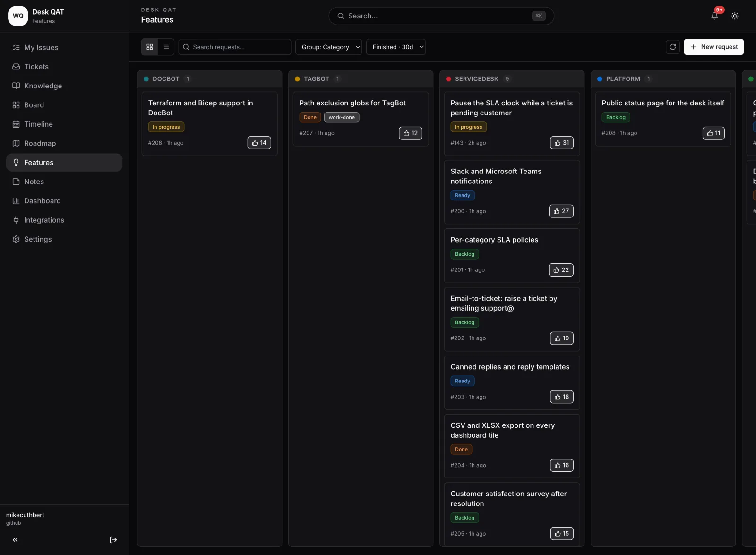The height and width of the screenshot is (555, 756).
Task: Click the Done status badge on #207
Action: (310, 117)
